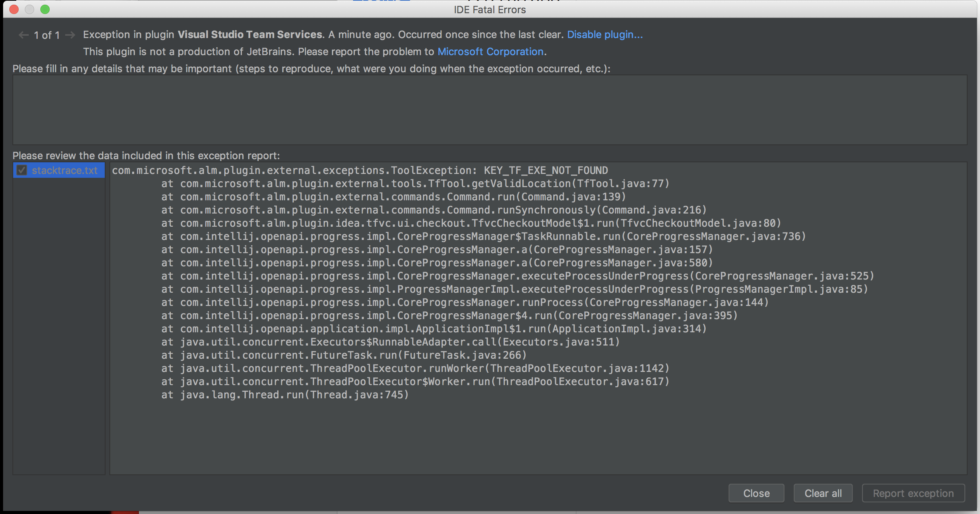Click the 1 of 1 error counter
Screen dimensions: 980x514
47,35
